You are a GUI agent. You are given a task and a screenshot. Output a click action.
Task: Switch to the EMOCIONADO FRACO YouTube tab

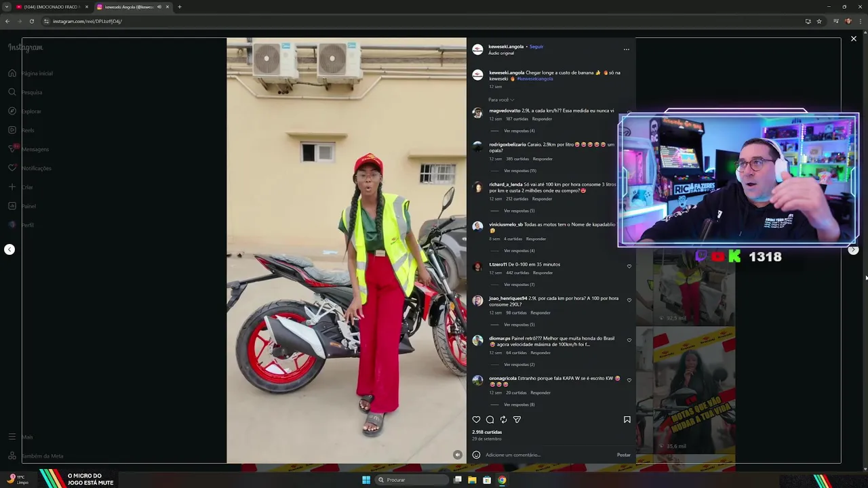click(52, 7)
